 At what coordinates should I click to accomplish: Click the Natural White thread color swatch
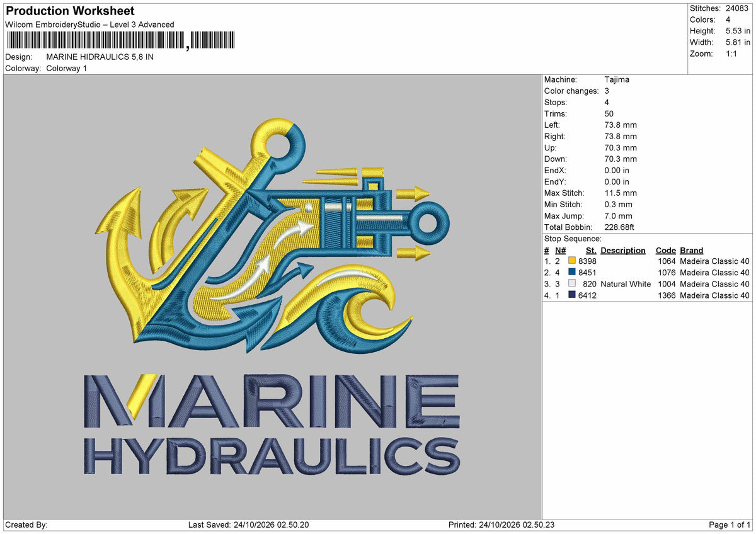tap(572, 284)
